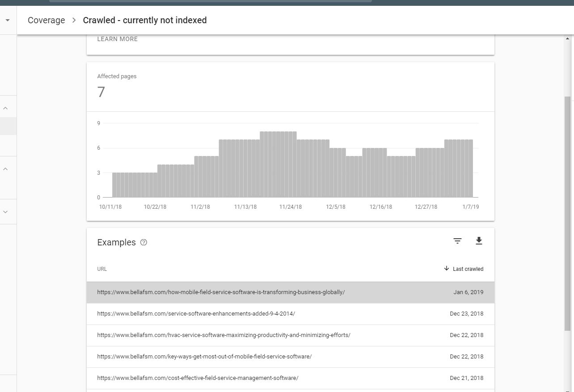The image size is (574, 392).
Task: Sort by Last crawled arrow
Action: point(446,269)
